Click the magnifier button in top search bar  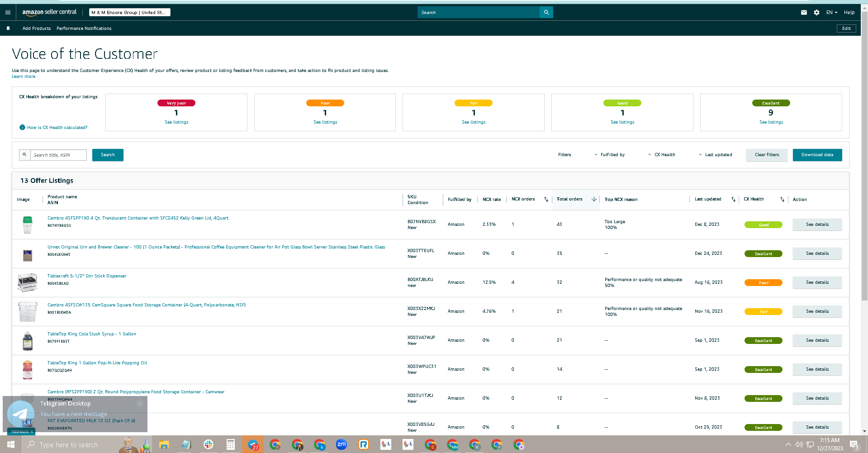[546, 12]
